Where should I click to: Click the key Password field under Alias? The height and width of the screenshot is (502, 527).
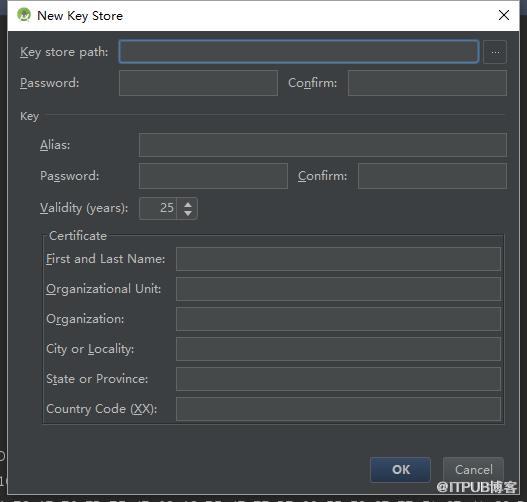click(213, 176)
